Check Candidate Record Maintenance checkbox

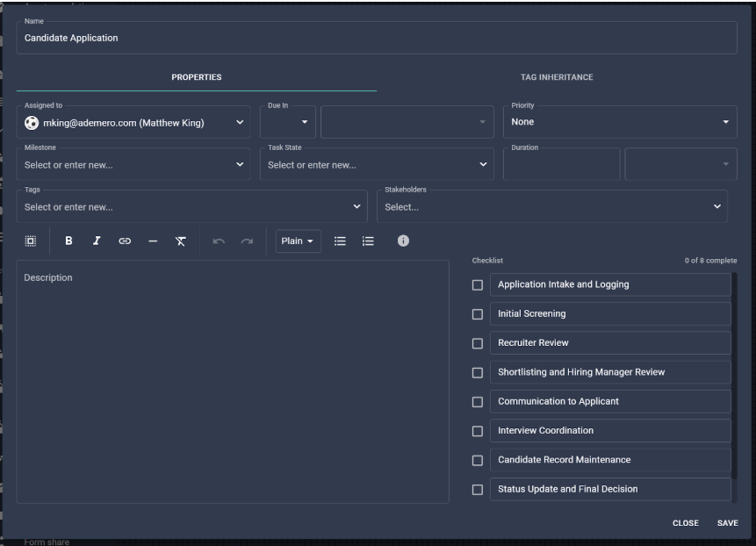pyautogui.click(x=478, y=460)
